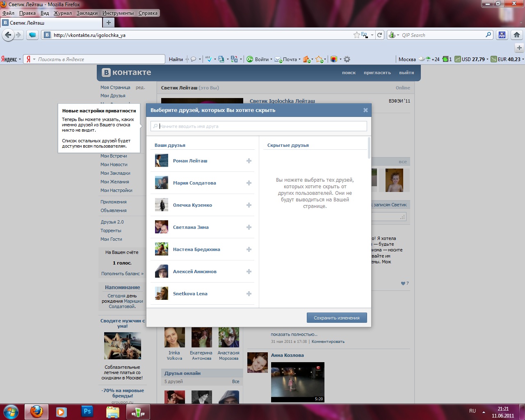
Task: Open the Yandex toolbar settings gear
Action: pos(347,59)
